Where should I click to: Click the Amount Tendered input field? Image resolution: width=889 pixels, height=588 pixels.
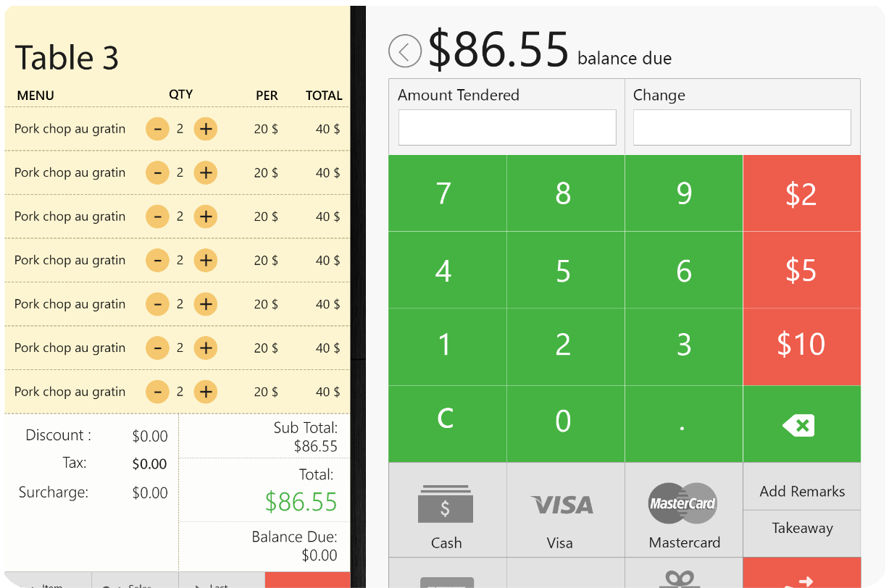[507, 127]
